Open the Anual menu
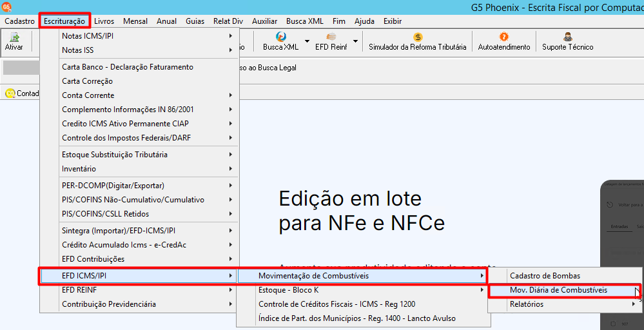Image resolution: width=644 pixels, height=330 pixels. click(166, 21)
